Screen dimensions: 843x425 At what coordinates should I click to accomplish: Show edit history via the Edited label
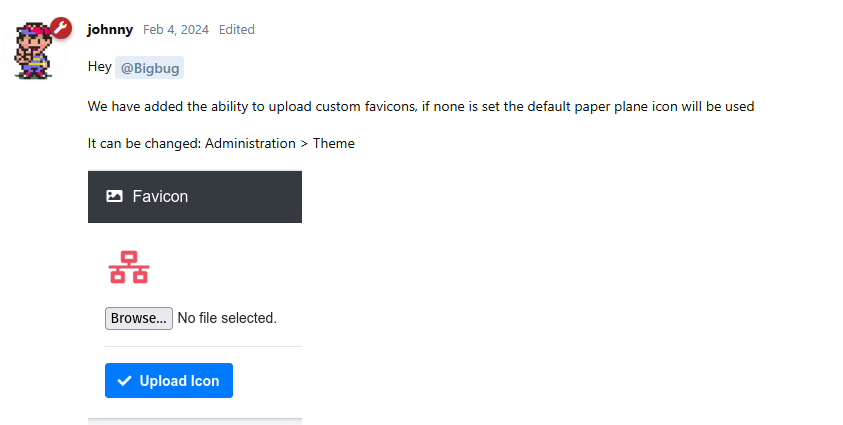click(x=237, y=30)
